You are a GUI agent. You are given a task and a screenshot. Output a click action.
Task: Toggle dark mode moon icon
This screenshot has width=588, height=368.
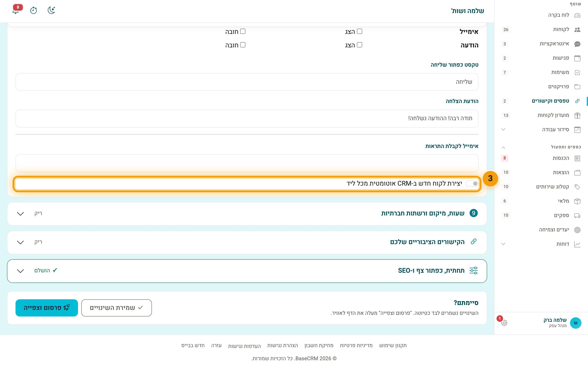point(51,10)
